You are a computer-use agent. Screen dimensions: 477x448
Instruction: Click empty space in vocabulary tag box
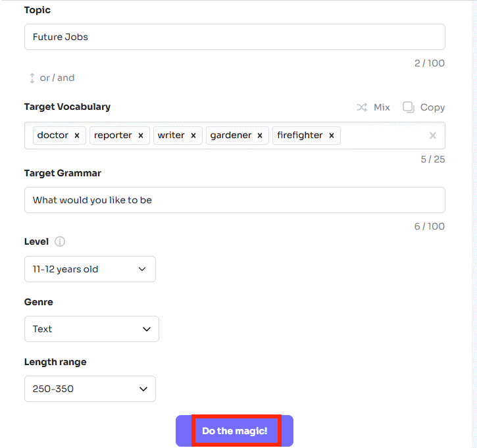click(384, 136)
